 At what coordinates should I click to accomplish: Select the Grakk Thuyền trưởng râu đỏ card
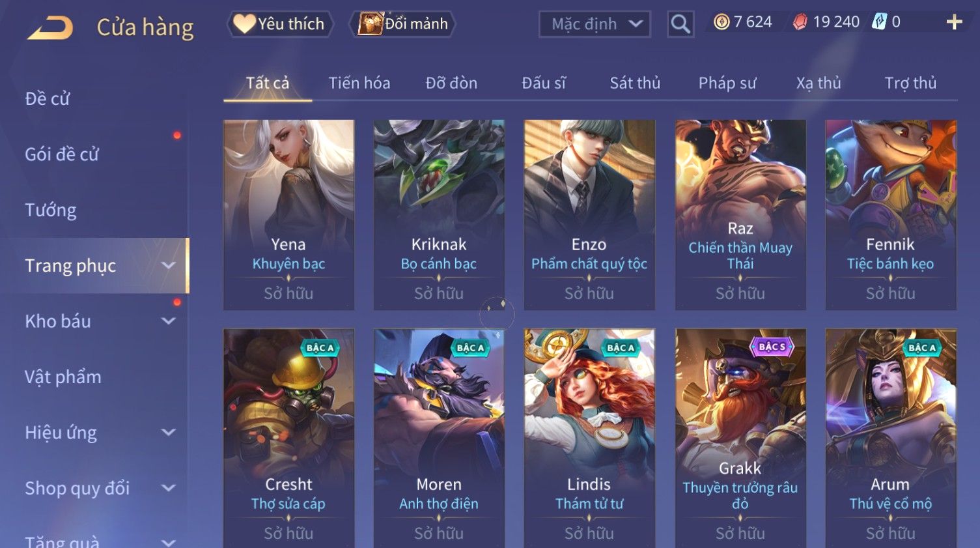(x=740, y=438)
